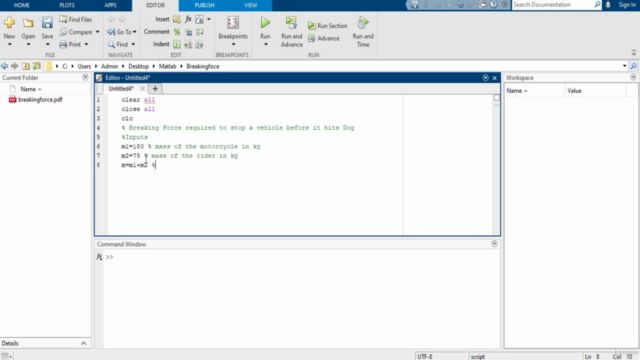Open the address bar path history dropdown
The image size is (640, 360).
point(624,66)
